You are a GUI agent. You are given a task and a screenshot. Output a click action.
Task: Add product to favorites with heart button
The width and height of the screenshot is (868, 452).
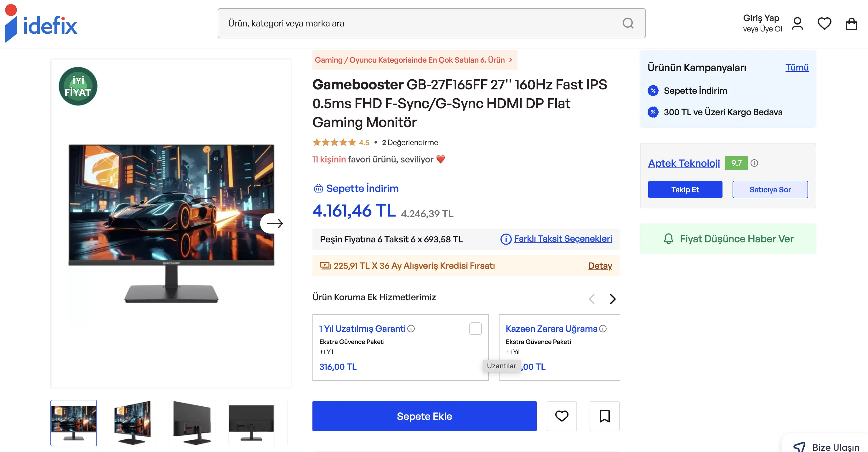[561, 416]
